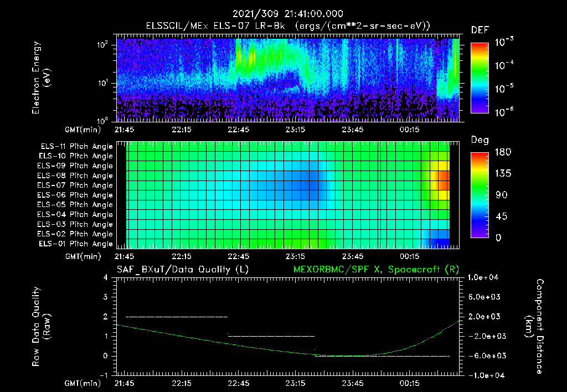The width and height of the screenshot is (567, 392).
Task: Click the 10^-3 tick on DEF color bar
Action: click(504, 42)
